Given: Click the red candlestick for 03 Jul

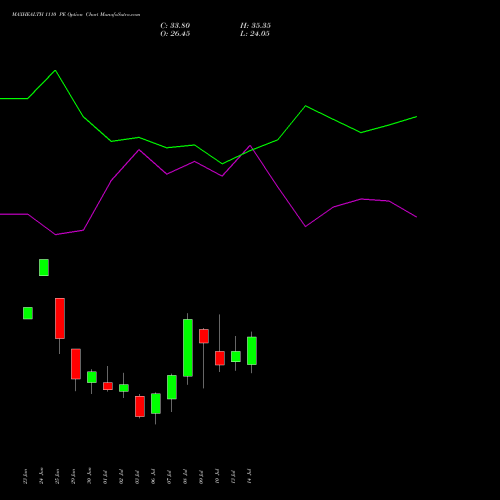Looking at the screenshot, I should pyautogui.click(x=140, y=406).
